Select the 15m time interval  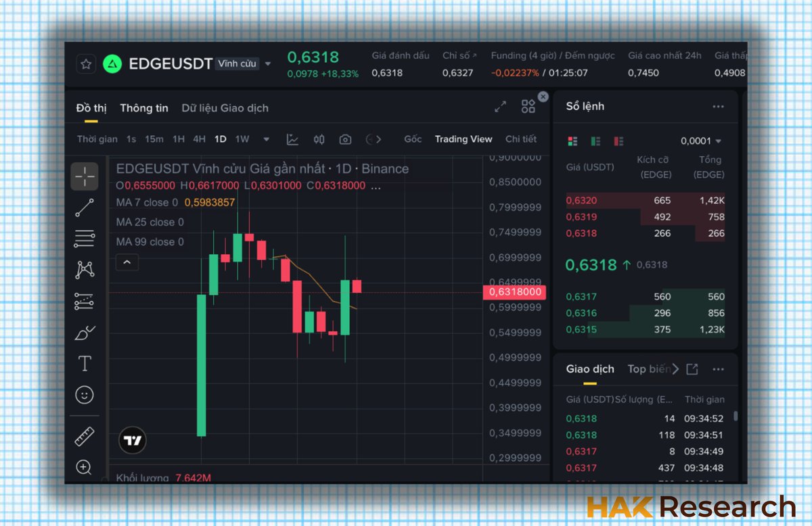coord(154,139)
